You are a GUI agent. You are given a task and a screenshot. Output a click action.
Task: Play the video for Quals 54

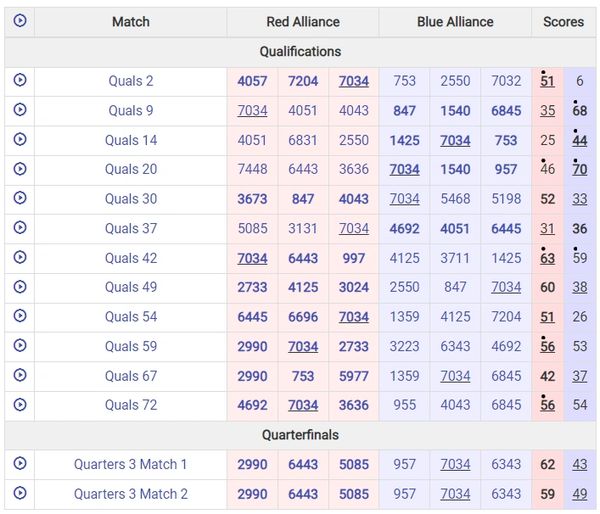pyautogui.click(x=19, y=317)
